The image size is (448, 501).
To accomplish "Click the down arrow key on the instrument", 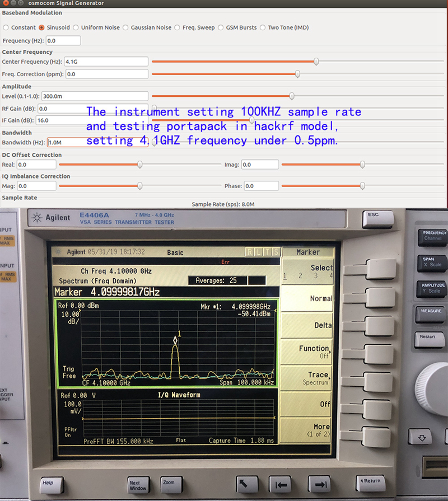I will (421, 437).
